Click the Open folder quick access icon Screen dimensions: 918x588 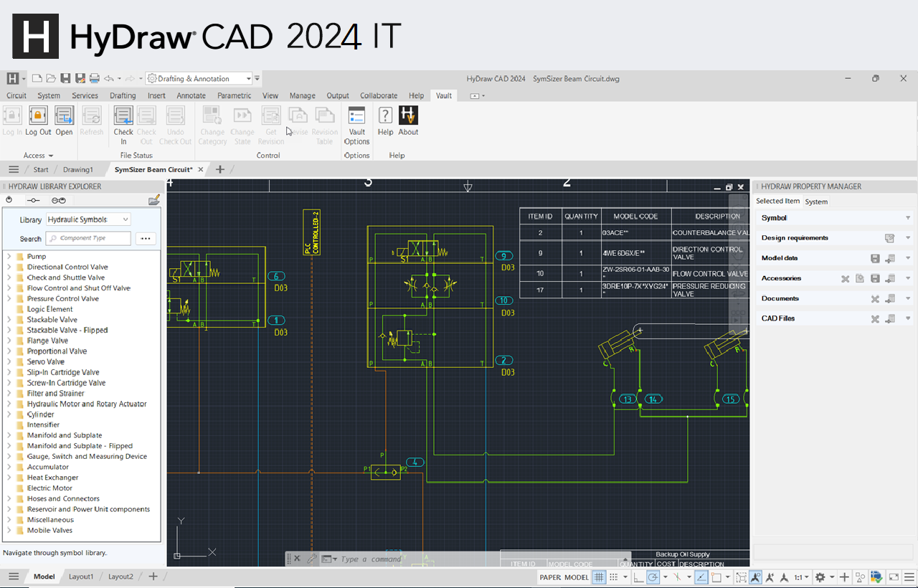click(x=52, y=78)
